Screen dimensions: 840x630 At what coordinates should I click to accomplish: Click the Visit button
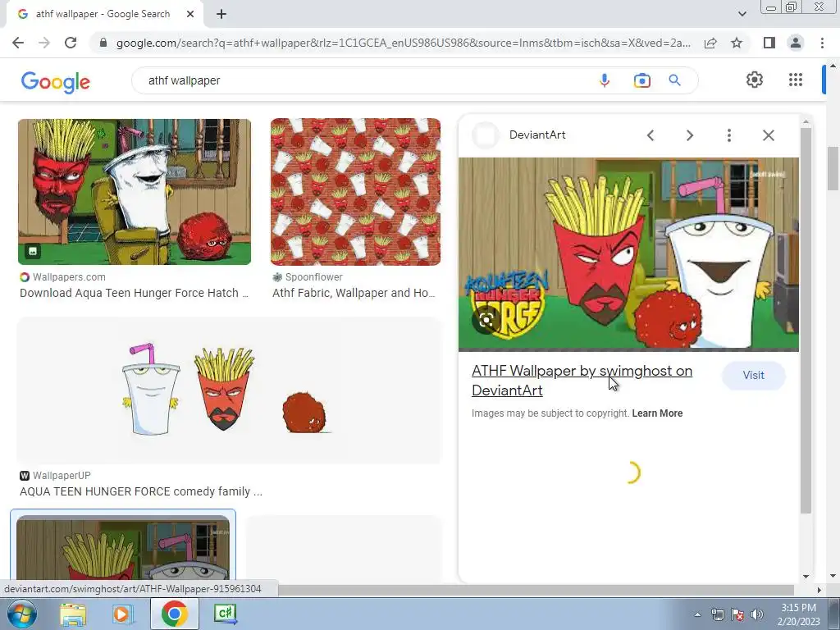(753, 376)
